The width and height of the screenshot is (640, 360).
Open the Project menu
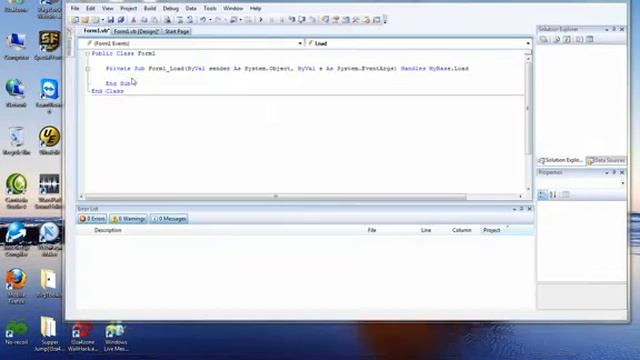[129, 8]
